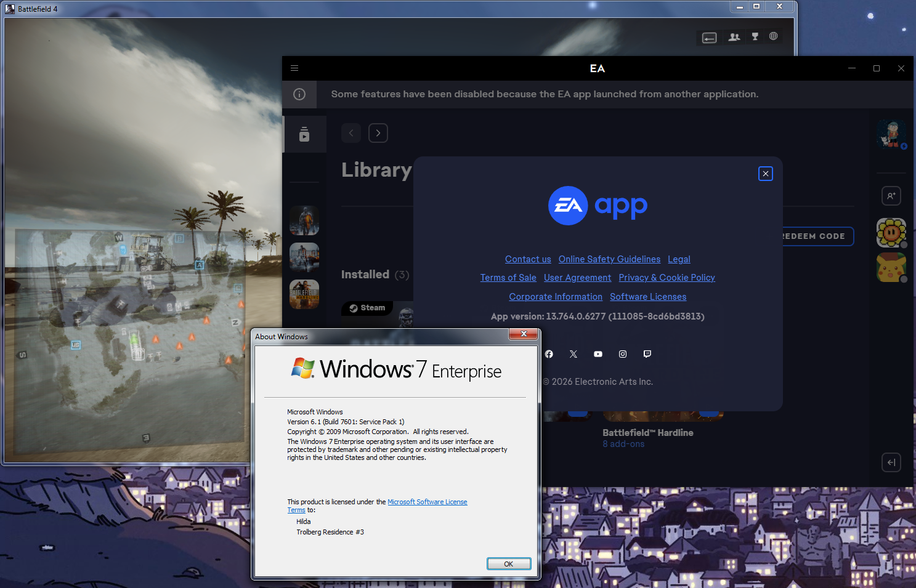Close the EA app about dialog

coord(766,174)
